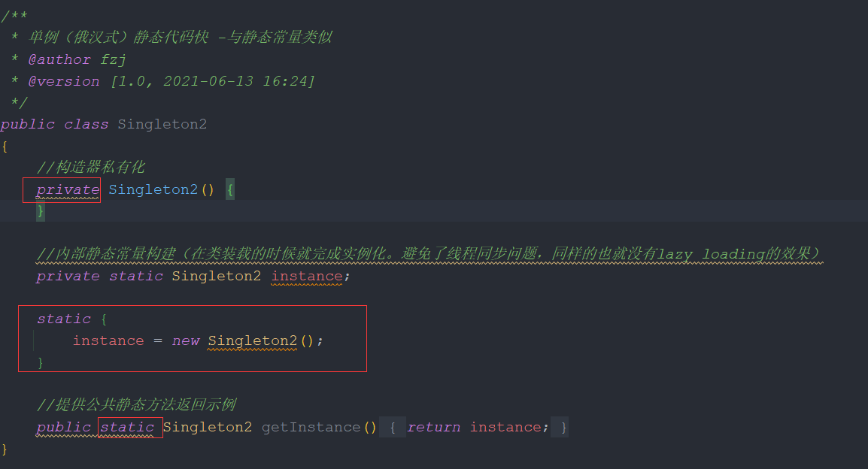
Task: Click the underlined instance field declaration
Action: click(x=307, y=276)
